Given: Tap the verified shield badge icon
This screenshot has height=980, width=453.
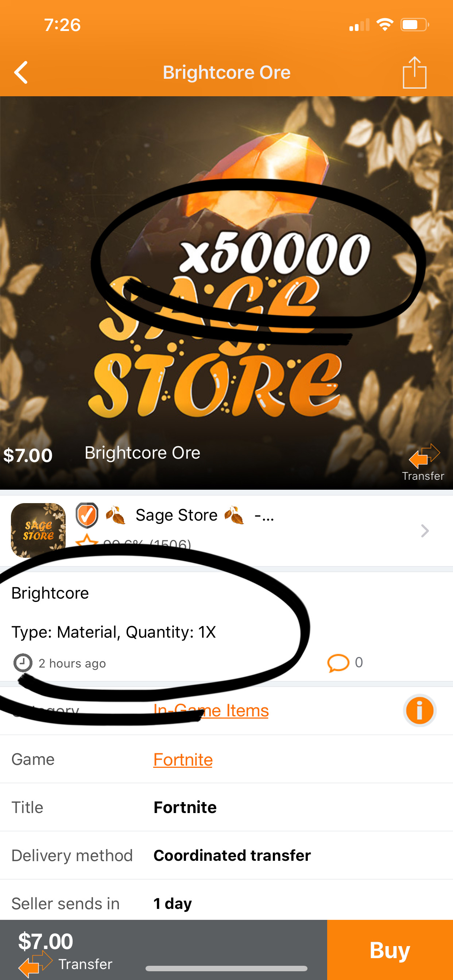Looking at the screenshot, I should [x=87, y=516].
